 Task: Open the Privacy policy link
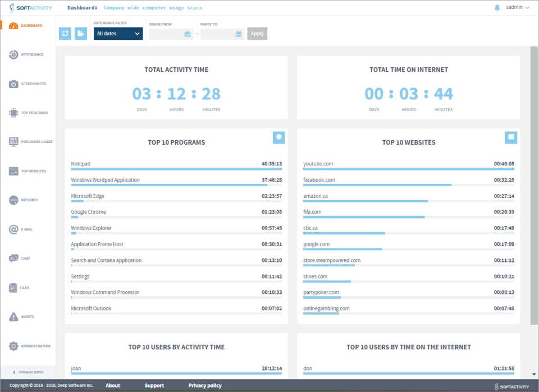coord(204,385)
